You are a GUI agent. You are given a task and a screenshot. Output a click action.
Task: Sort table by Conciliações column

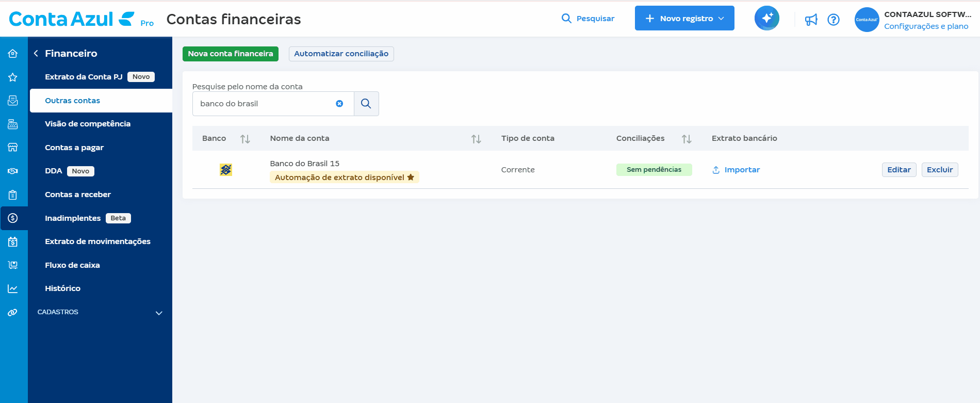[687, 139]
